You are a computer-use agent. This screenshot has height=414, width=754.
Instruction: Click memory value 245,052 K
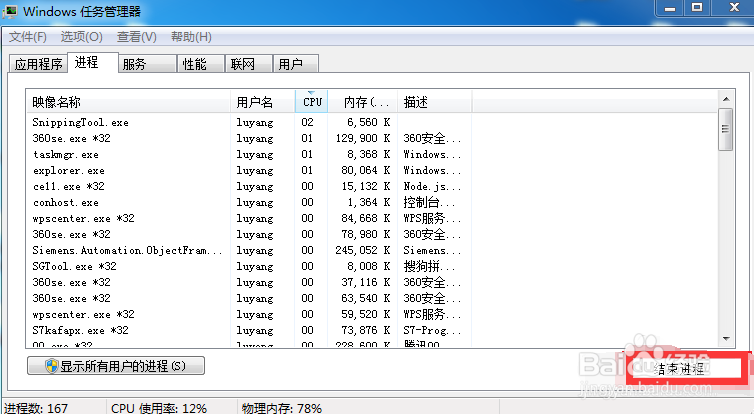pyautogui.click(x=363, y=250)
